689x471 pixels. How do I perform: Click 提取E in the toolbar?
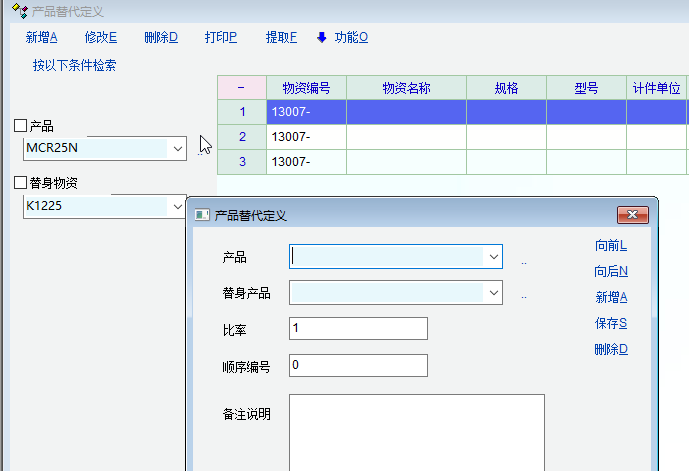coord(281,38)
